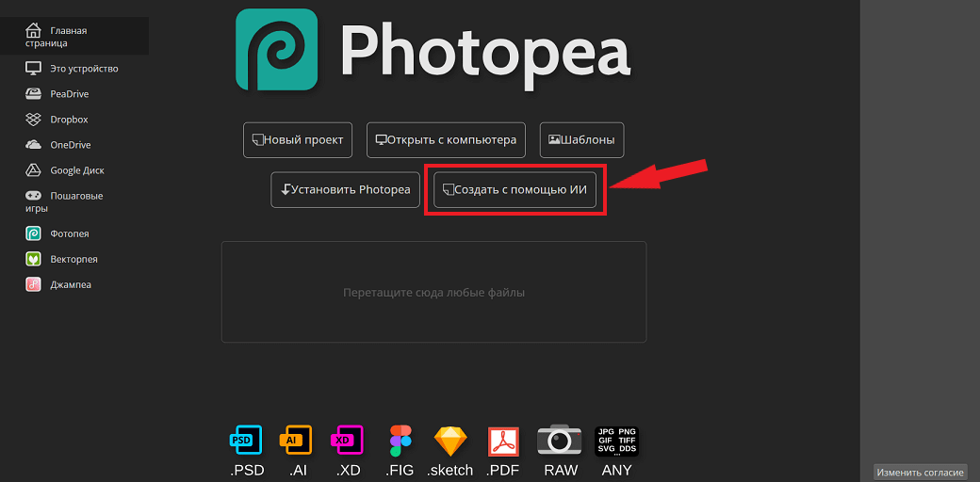Click the ANY formats icon

click(x=616, y=440)
